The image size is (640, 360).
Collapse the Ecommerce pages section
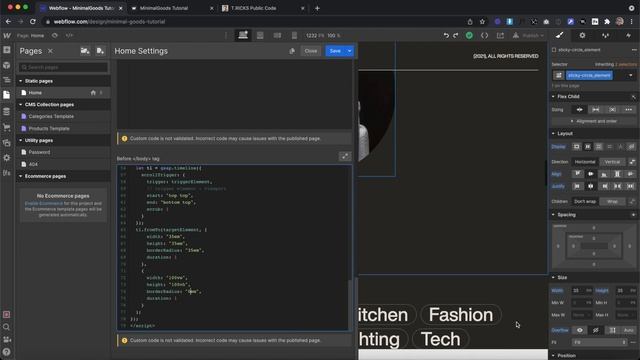point(20,176)
